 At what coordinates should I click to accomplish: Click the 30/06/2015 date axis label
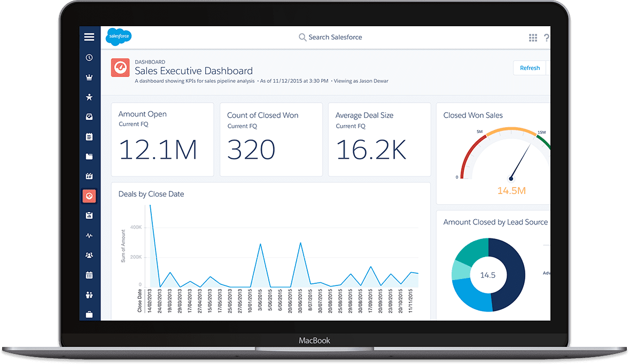pos(300,301)
